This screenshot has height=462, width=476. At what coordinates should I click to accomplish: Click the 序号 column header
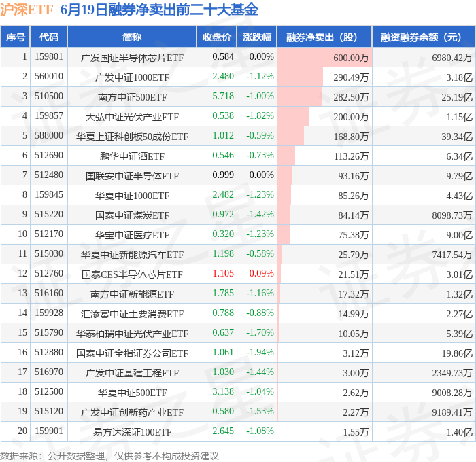pyautogui.click(x=15, y=37)
